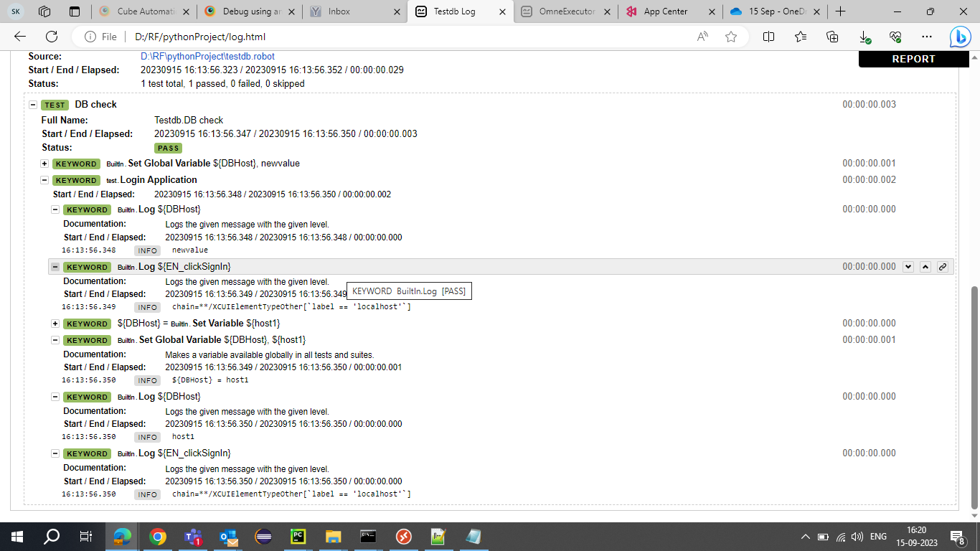980x551 pixels.
Task: Launch PyCharm from the taskbar
Action: (297, 536)
